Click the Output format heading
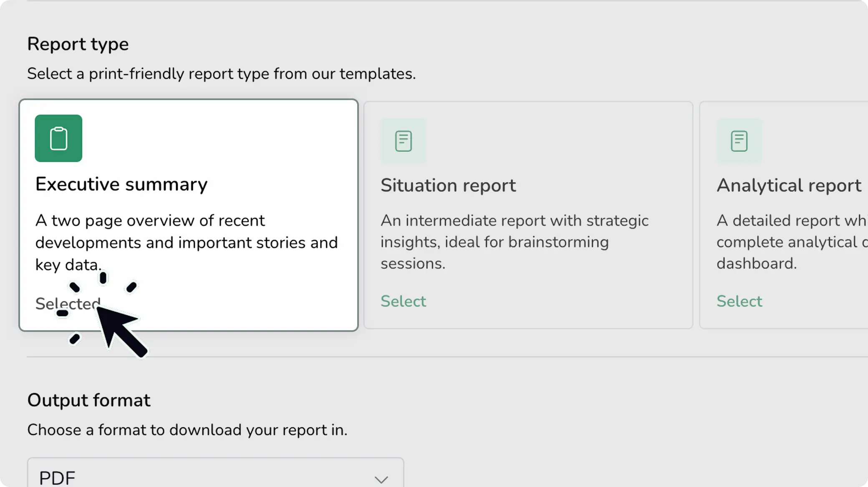 pos(88,400)
